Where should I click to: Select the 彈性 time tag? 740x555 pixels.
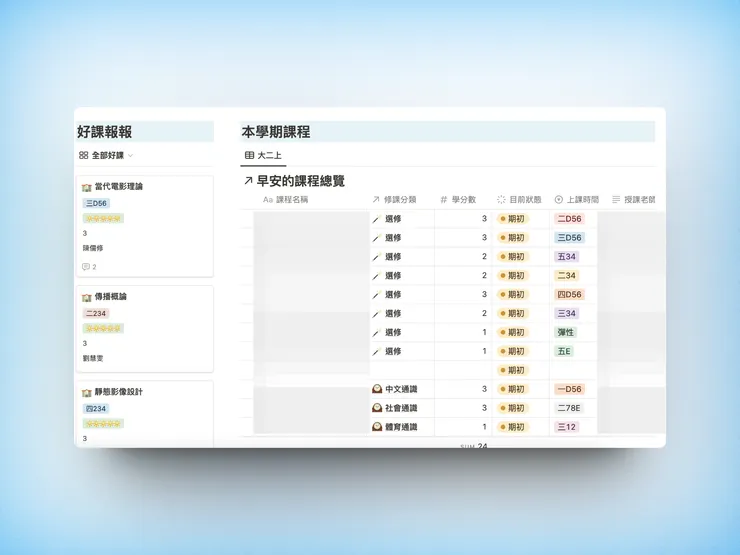(x=565, y=333)
